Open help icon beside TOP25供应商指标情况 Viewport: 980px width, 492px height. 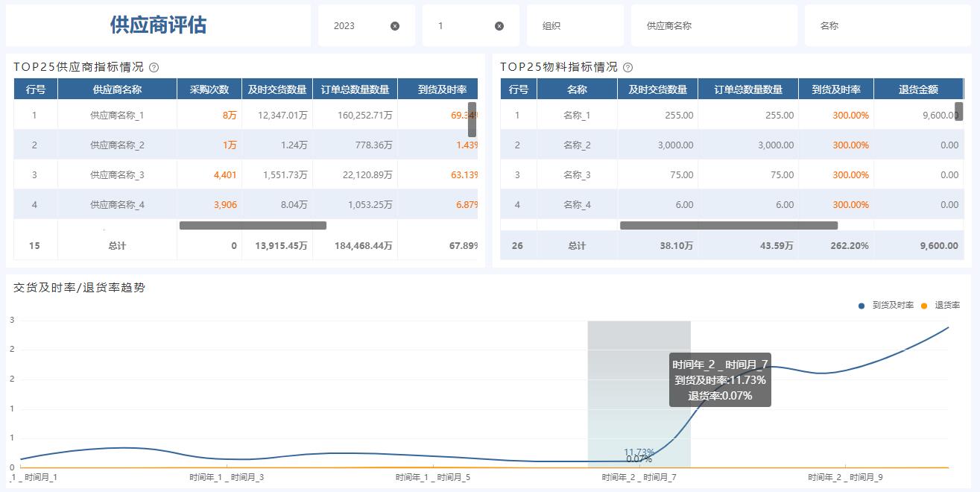[x=154, y=67]
